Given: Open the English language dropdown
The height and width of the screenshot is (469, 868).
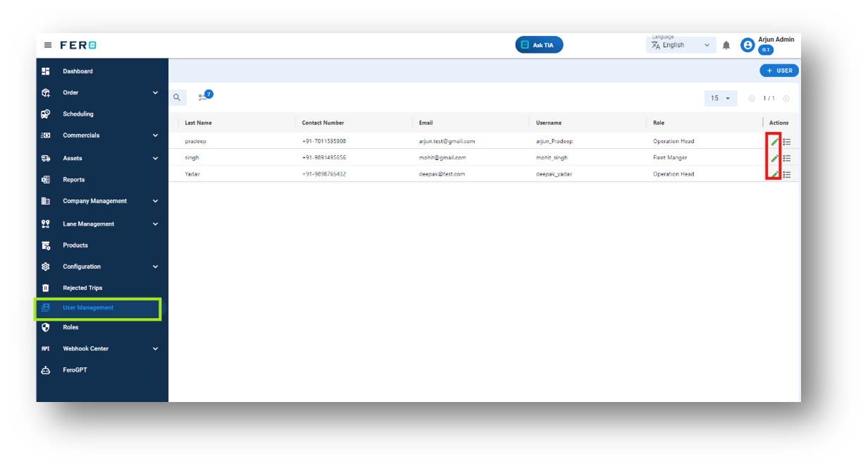Looking at the screenshot, I should tap(681, 45).
